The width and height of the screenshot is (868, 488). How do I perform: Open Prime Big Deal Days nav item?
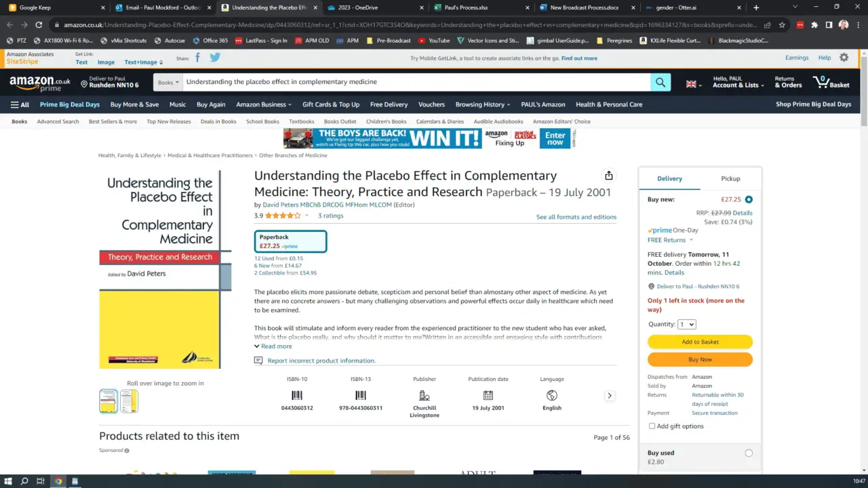click(x=69, y=104)
